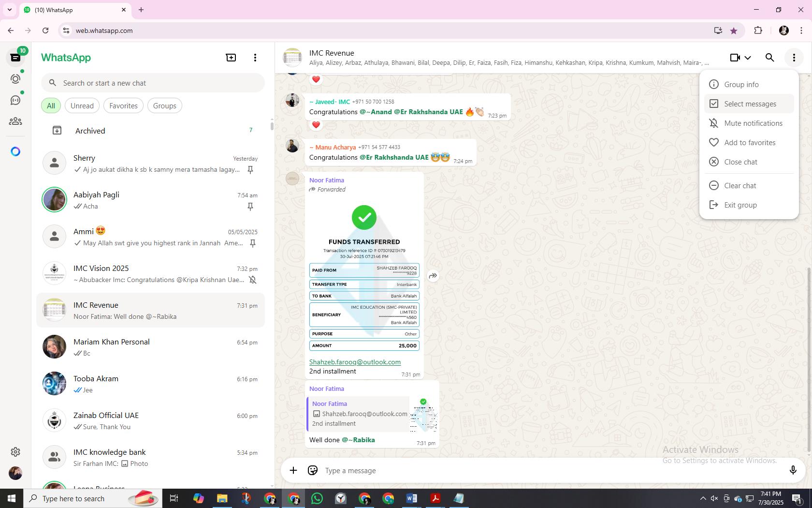Click the Type a message field
The width and height of the screenshot is (812, 508).
(553, 470)
